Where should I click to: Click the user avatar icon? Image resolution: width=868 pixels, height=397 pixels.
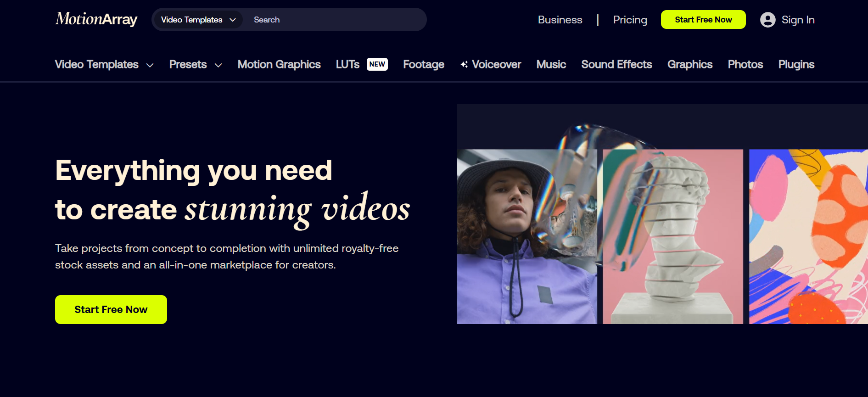click(768, 20)
